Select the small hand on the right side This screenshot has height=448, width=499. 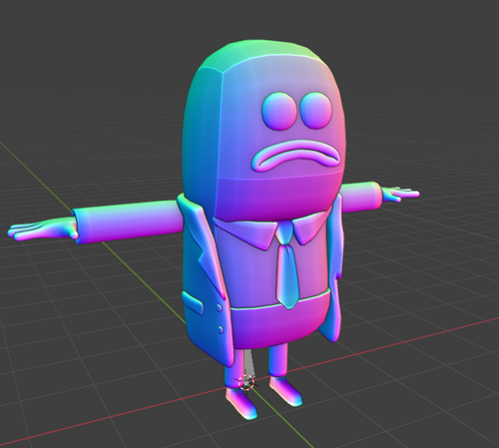(400, 194)
